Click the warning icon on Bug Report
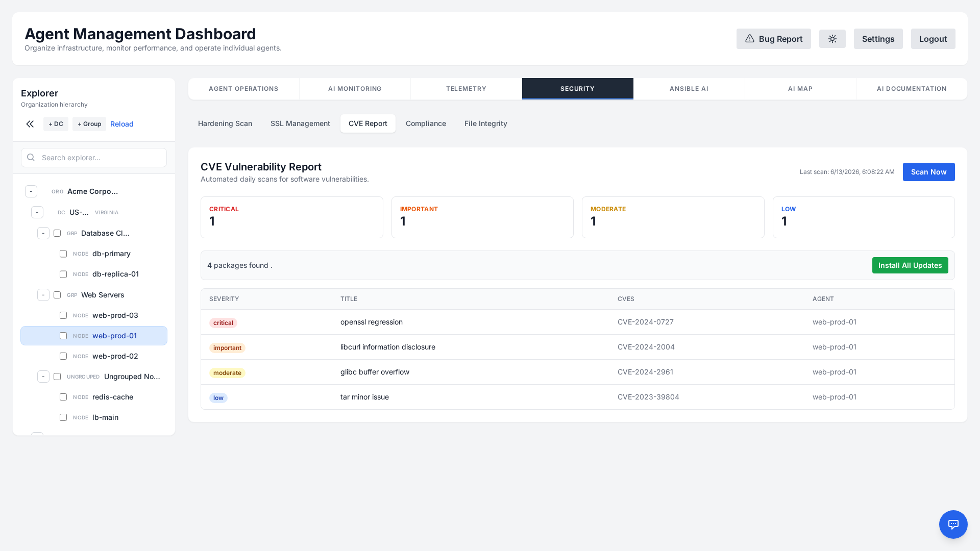980x551 pixels. pos(750,39)
